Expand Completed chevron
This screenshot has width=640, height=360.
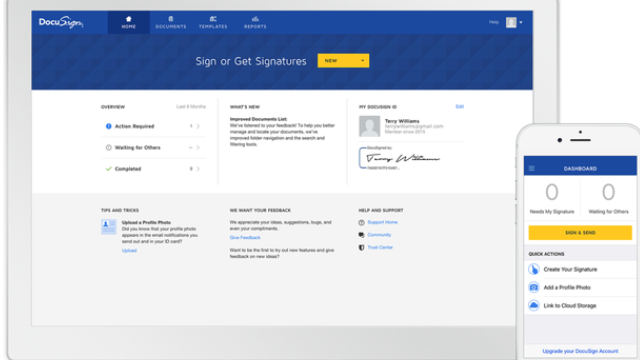click(x=198, y=169)
